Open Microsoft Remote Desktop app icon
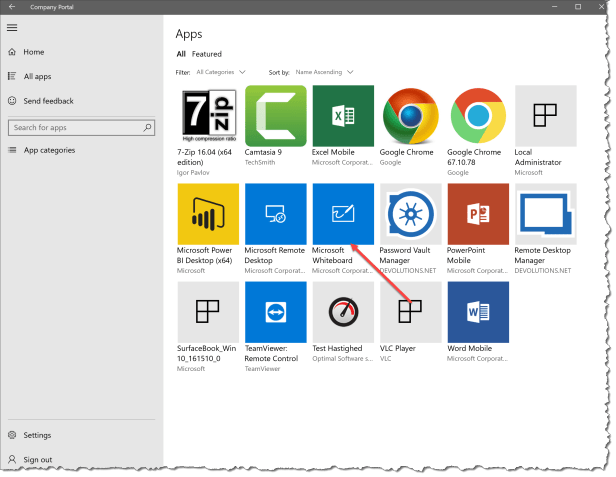 pos(276,214)
